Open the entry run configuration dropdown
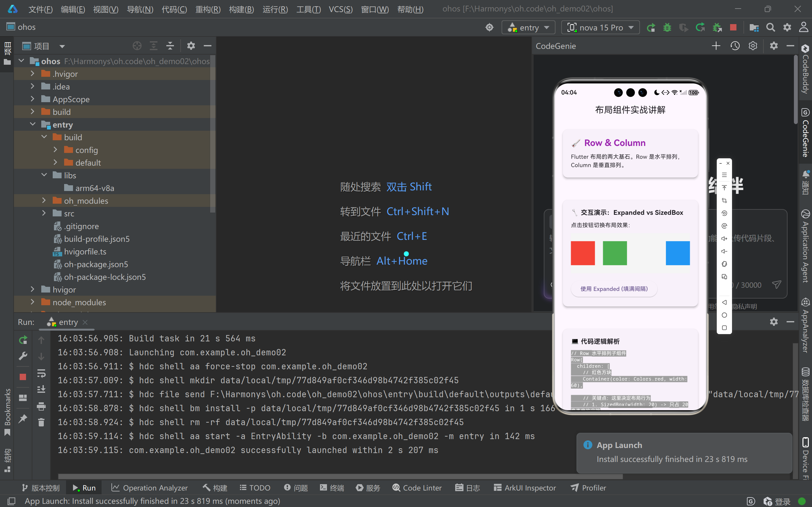The image size is (812, 507). (x=528, y=28)
